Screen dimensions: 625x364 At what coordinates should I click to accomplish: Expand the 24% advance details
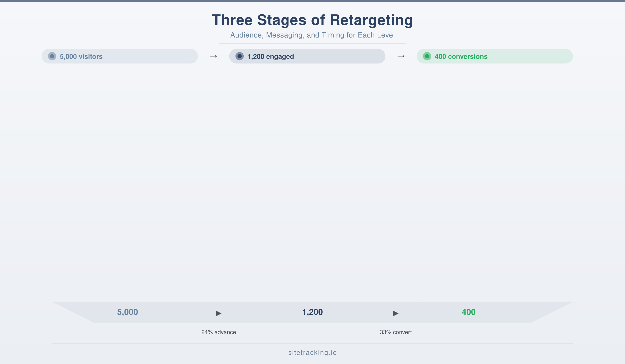pyautogui.click(x=218, y=332)
